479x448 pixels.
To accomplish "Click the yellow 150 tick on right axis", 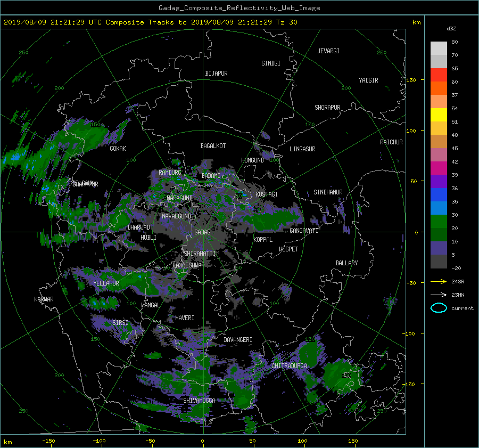I will (x=411, y=80).
